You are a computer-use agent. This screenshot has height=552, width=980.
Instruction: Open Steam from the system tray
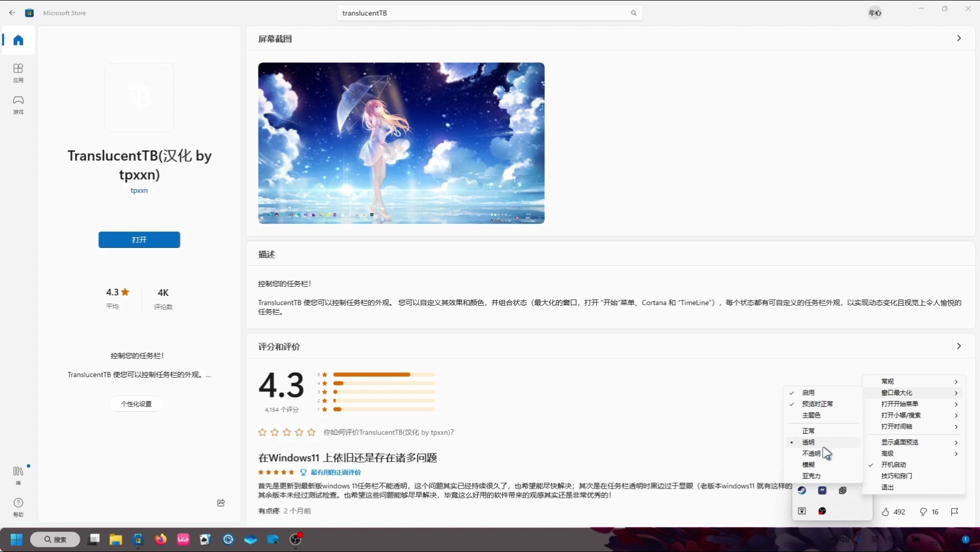pos(801,490)
